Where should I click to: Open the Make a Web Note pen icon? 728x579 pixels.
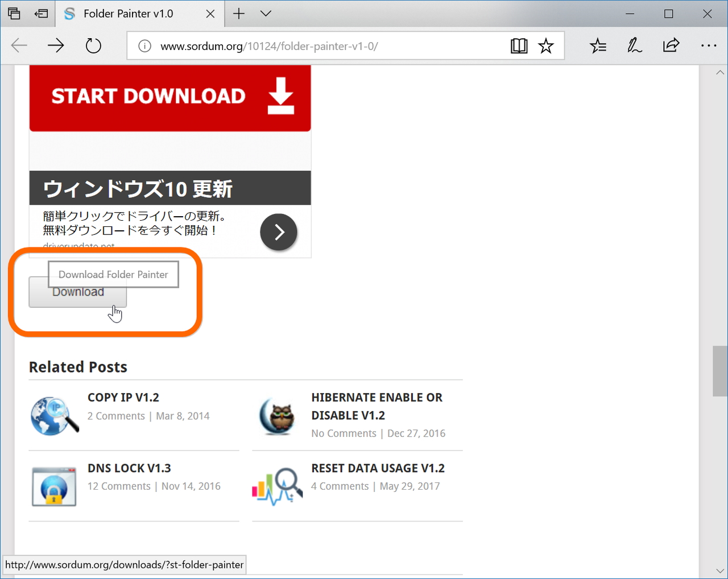(635, 46)
